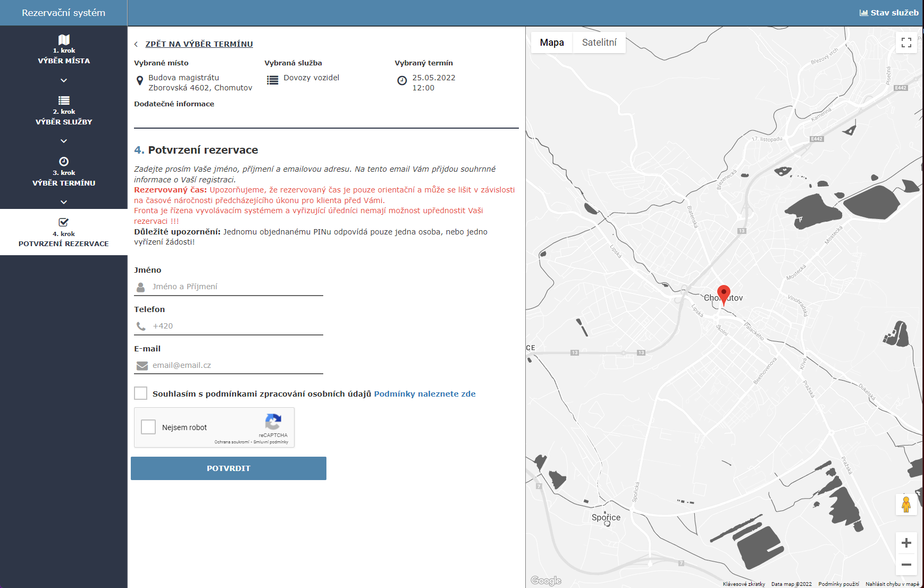
Task: Click the person icon in Jméno field
Action: 141,287
